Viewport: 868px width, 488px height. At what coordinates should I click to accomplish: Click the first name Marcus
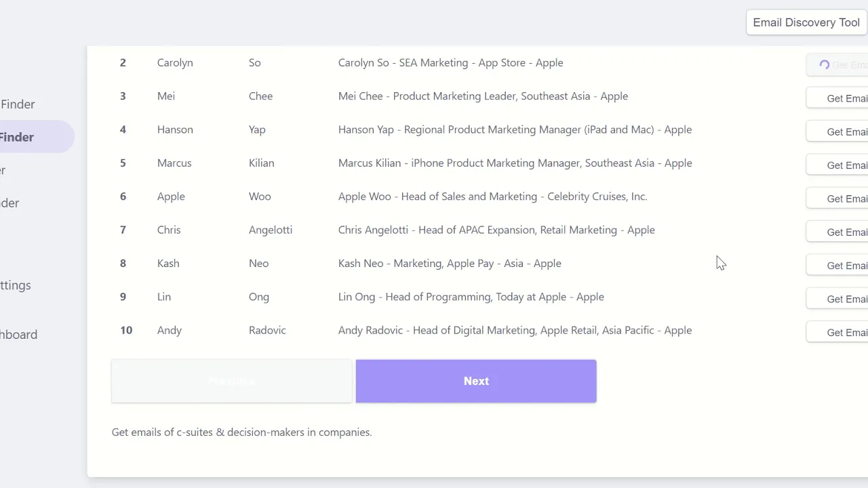[x=174, y=163]
